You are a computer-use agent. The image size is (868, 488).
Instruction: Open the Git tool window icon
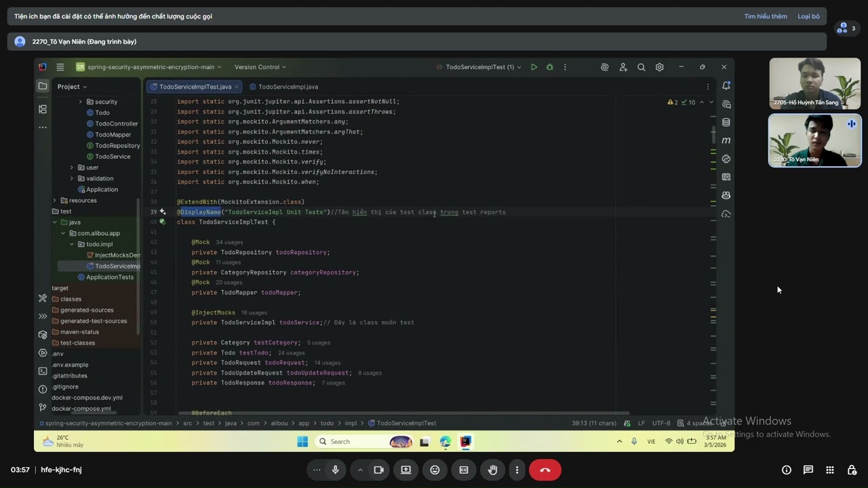(x=43, y=407)
